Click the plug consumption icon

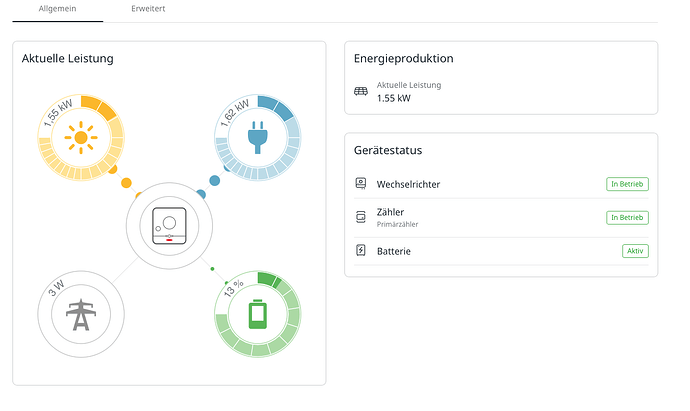pos(258,137)
